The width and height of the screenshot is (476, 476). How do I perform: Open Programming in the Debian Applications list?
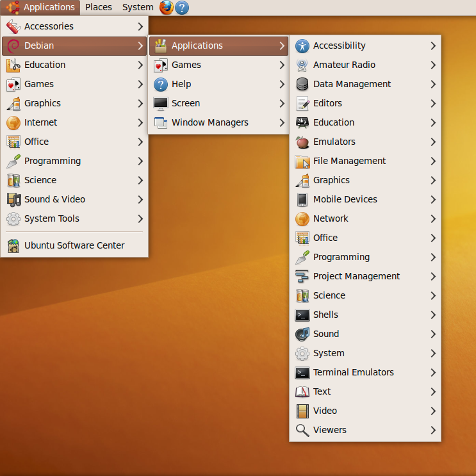point(365,257)
